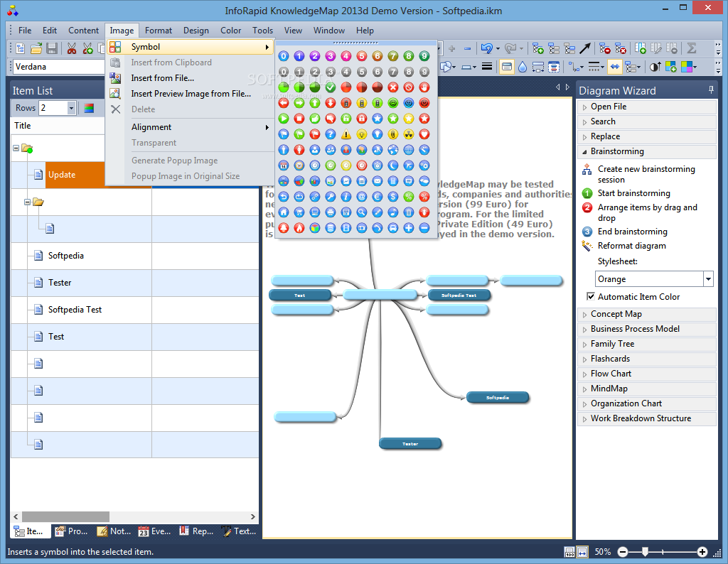
Task: Click the water drop fill icon
Action: (523, 67)
